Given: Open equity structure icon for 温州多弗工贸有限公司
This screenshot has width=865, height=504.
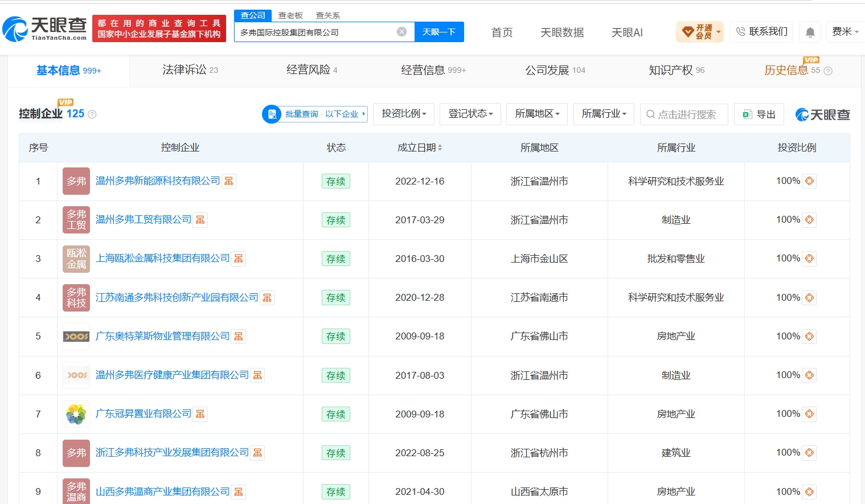Looking at the screenshot, I should pos(200,220).
